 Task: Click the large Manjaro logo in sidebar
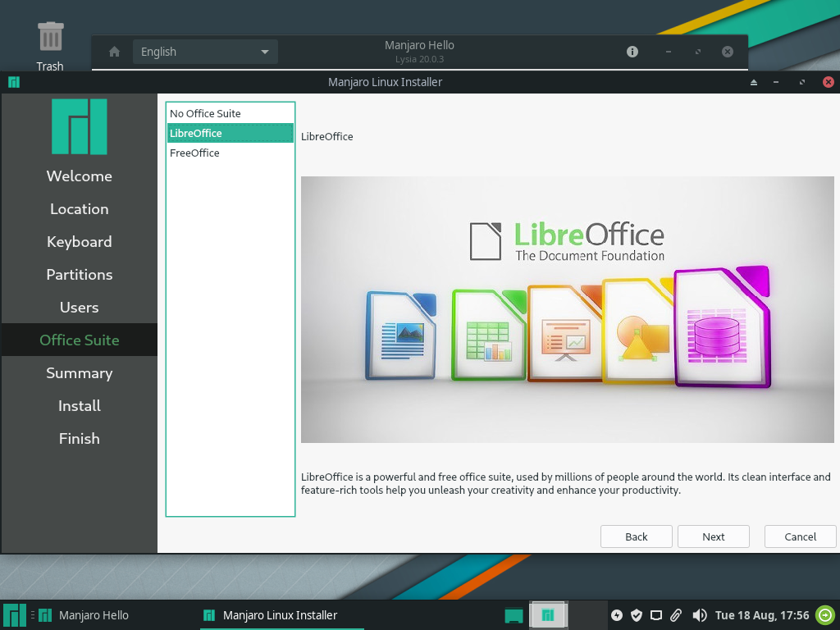coord(80,127)
